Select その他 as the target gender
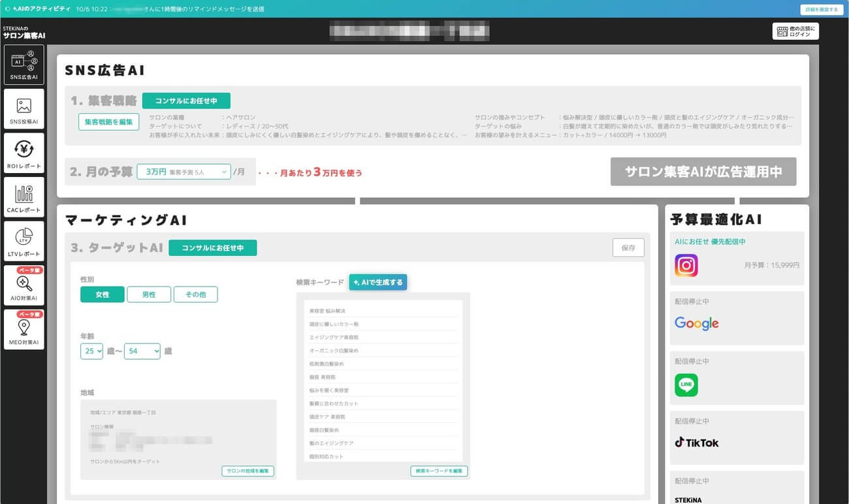 (x=195, y=294)
